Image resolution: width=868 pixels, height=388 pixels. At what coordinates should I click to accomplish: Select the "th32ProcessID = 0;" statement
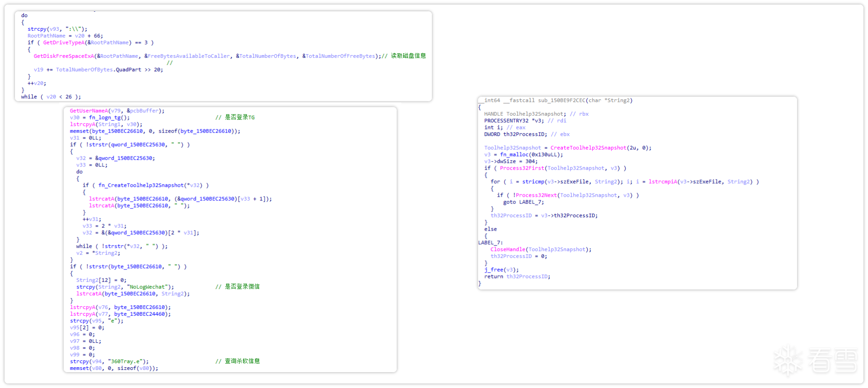point(519,256)
